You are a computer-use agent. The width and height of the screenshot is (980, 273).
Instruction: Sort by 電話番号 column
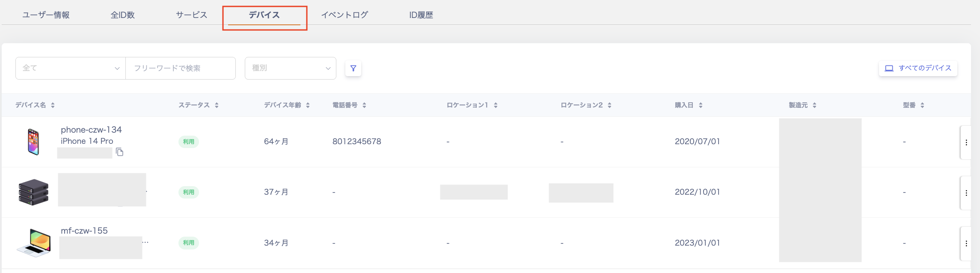pos(364,105)
